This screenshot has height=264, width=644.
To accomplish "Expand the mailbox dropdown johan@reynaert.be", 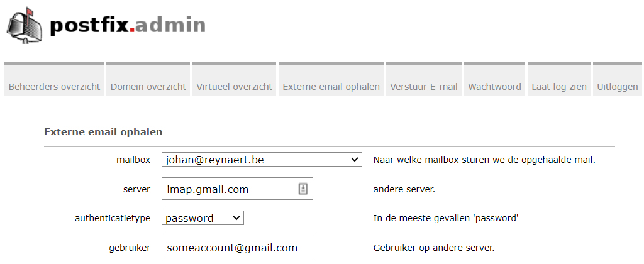I will click(262, 160).
